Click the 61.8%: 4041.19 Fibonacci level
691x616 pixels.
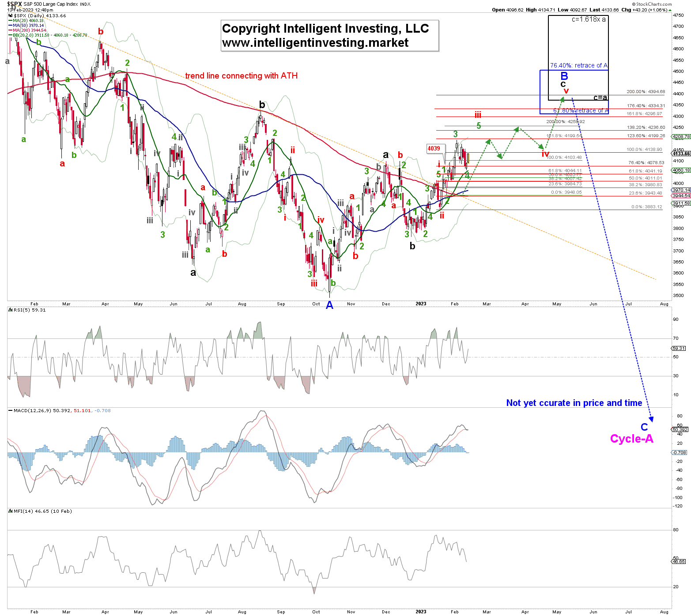(646, 171)
